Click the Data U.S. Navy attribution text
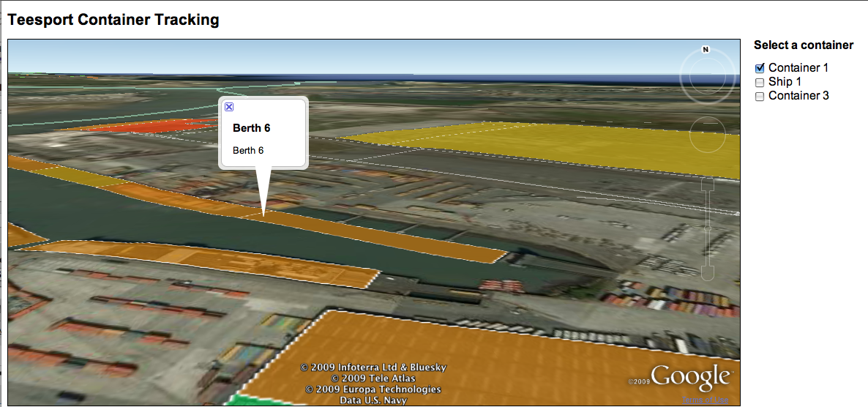Screen dimensions: 868x407 (x=373, y=400)
